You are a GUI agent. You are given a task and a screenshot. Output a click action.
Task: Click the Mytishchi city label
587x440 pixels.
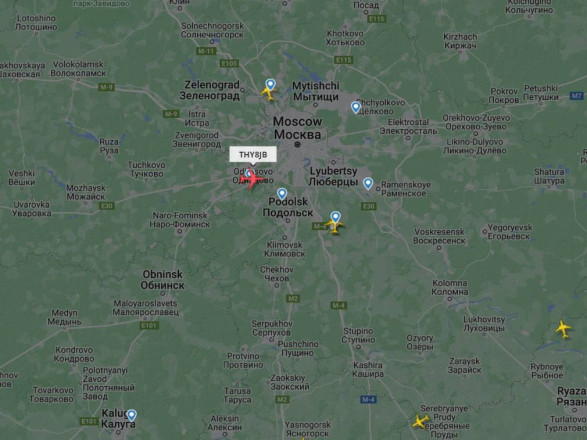click(x=316, y=91)
